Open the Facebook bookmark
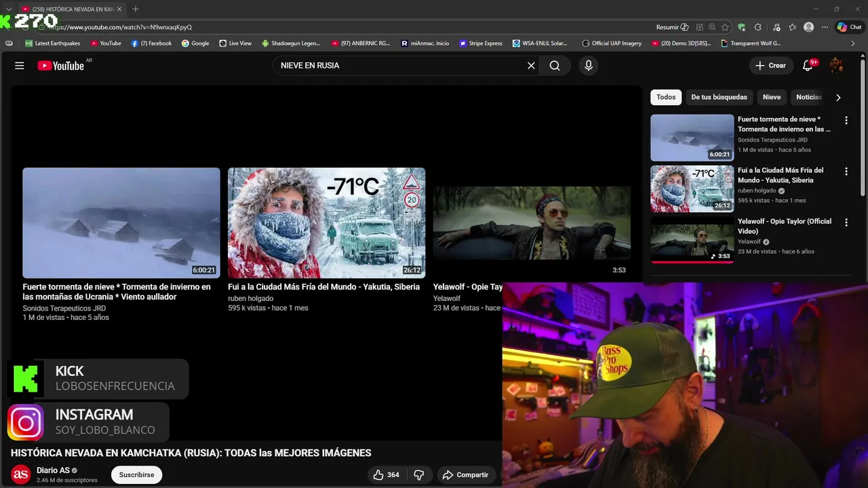Viewport: 868px width, 488px height. 151,43
